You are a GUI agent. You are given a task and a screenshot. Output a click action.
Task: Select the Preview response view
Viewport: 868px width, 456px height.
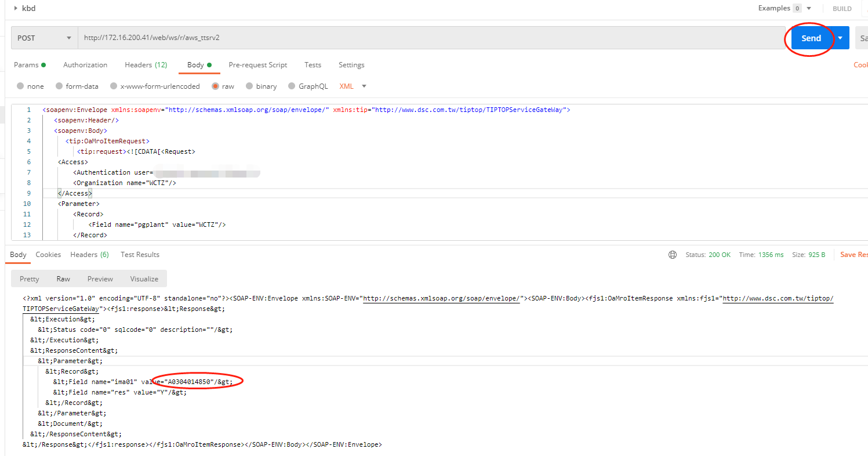[x=100, y=279]
